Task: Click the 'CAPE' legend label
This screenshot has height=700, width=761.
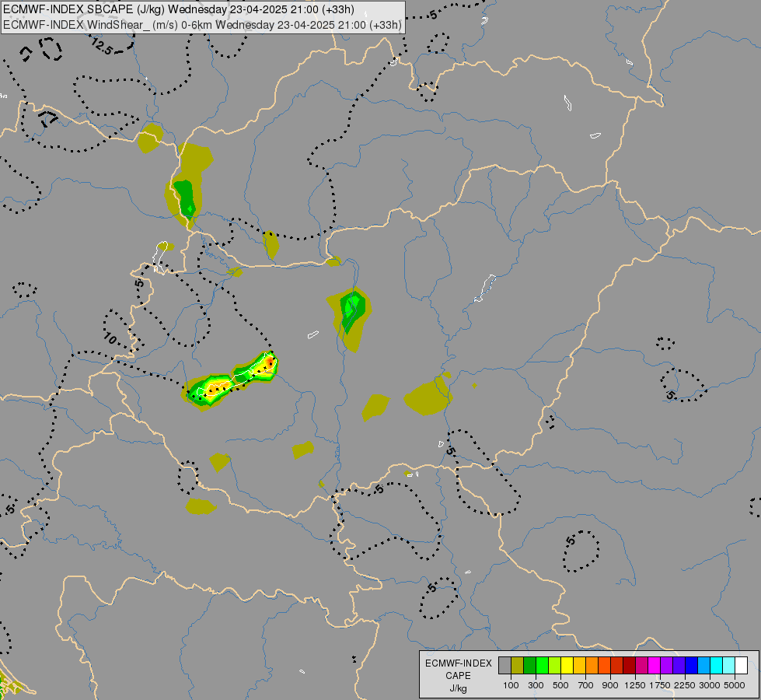Action: click(x=458, y=676)
